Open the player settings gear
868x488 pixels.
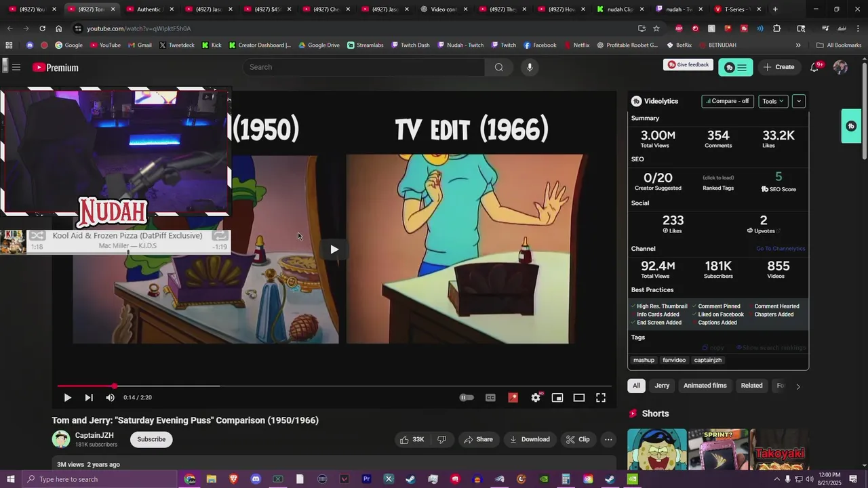536,398
